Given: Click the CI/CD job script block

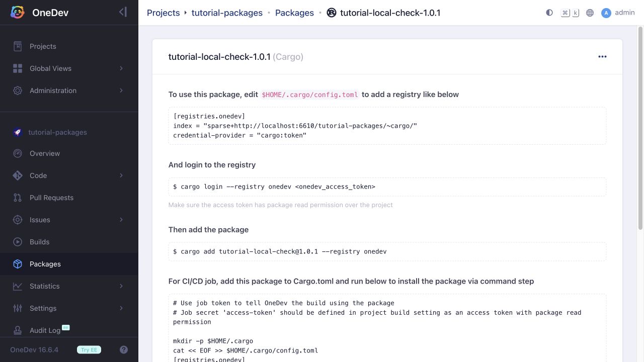Looking at the screenshot, I should click(x=387, y=328).
